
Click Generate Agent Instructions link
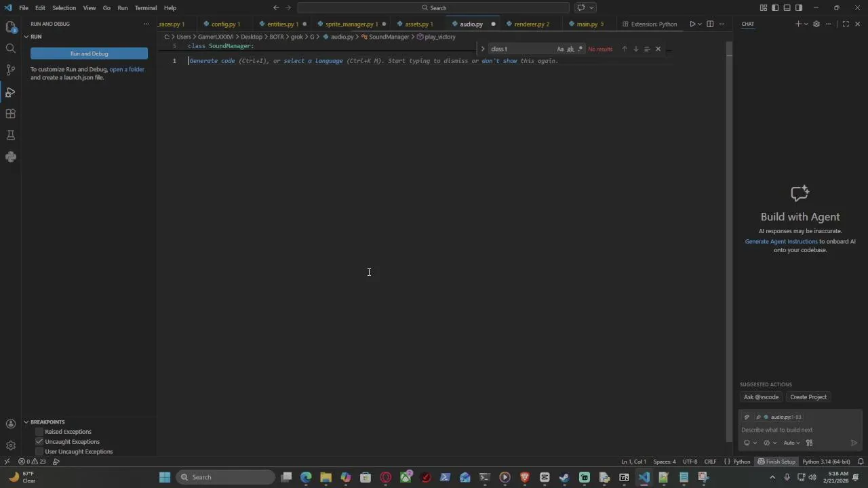(781, 241)
